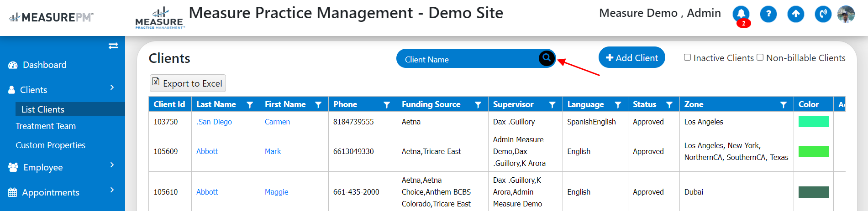
Task: Open Treatment Team submenu item
Action: [46, 126]
